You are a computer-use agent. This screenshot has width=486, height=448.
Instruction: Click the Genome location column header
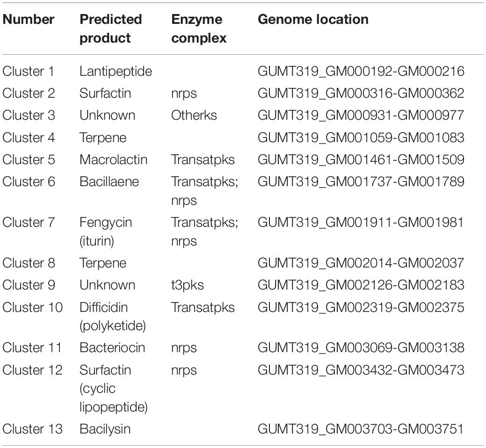(313, 20)
